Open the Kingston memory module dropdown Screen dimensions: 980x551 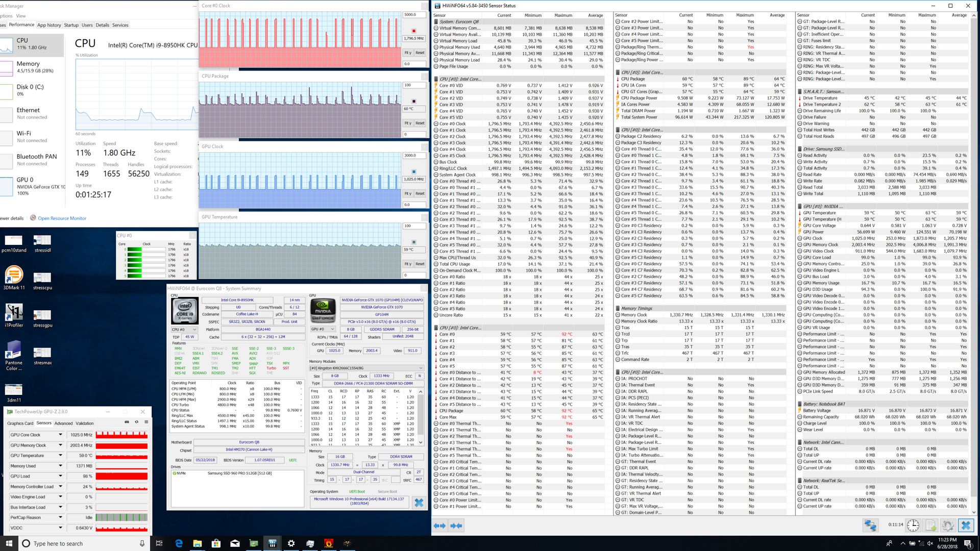(x=366, y=368)
